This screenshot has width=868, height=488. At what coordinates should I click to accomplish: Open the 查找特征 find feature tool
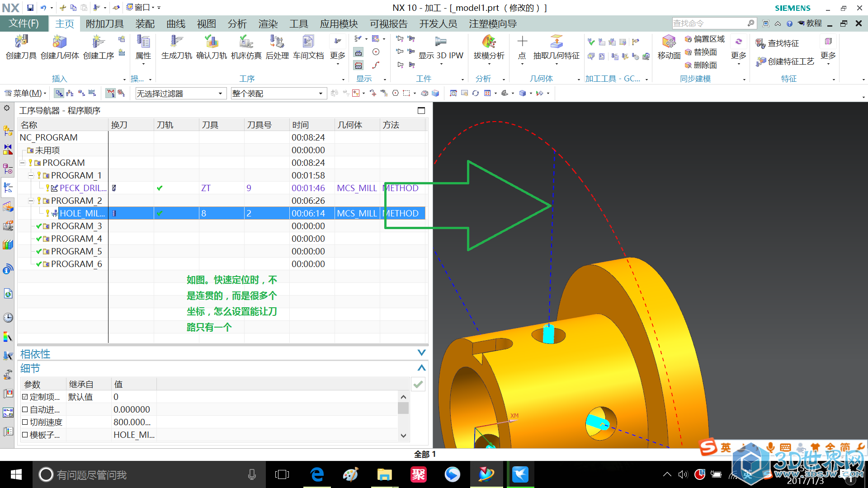point(778,43)
